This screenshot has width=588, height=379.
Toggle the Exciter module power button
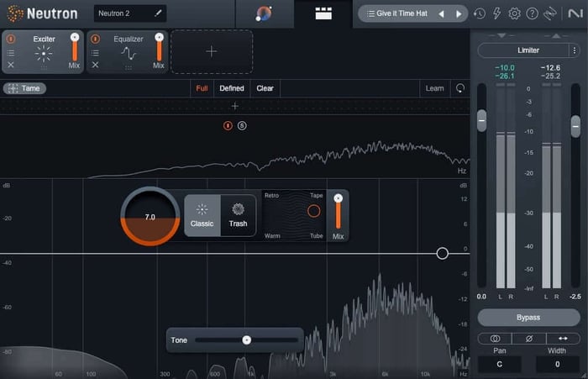tap(11, 39)
